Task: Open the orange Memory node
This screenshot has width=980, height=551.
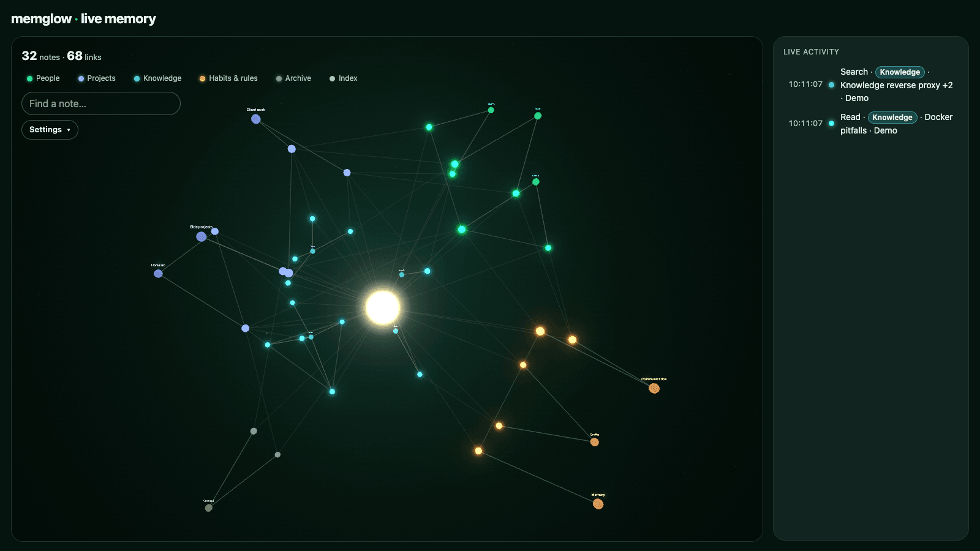Action: [598, 504]
